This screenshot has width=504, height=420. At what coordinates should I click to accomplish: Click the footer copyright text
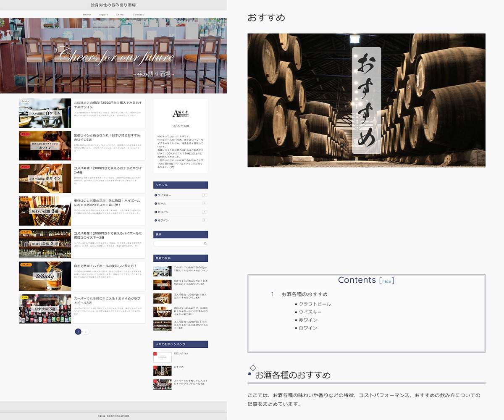113,416
